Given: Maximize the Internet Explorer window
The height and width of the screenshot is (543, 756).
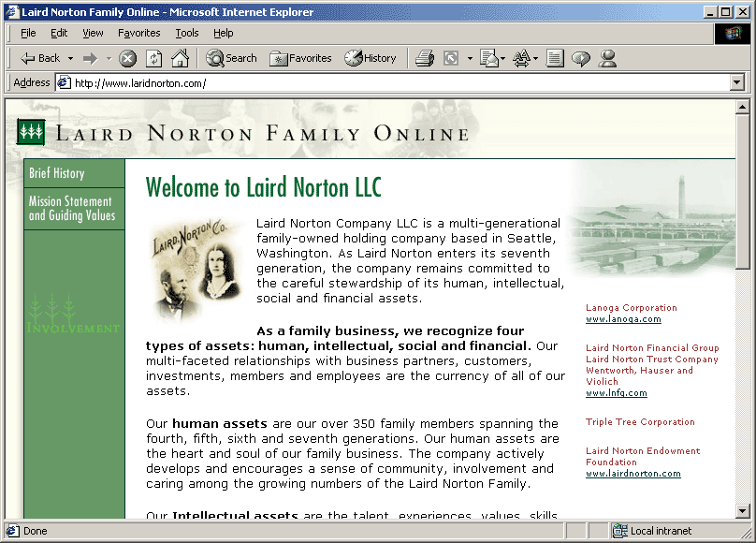Looking at the screenshot, I should coord(726,12).
